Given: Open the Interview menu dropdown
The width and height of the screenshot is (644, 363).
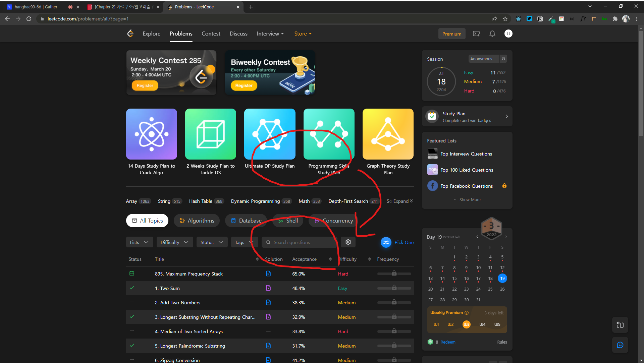Looking at the screenshot, I should click(270, 34).
